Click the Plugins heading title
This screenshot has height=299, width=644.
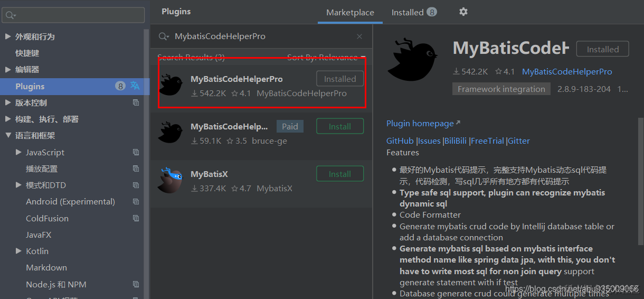click(176, 11)
